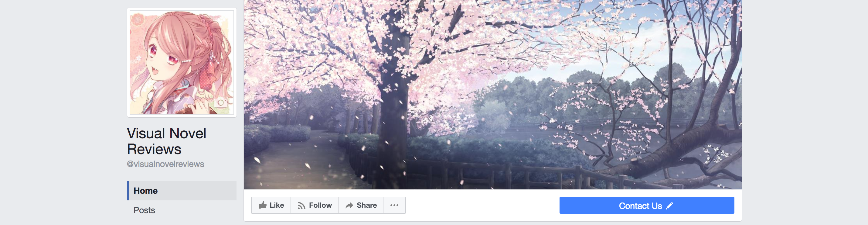Screen dimensions: 868x225
Task: Click the Like button label
Action: click(x=277, y=205)
